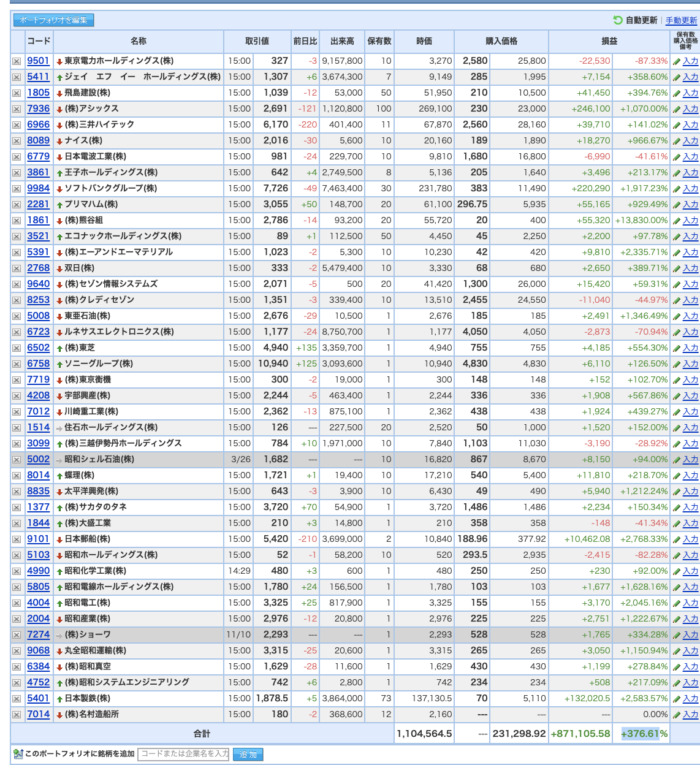This screenshot has height=765, width=700.
Task: Remove row 6502 Toshiba with X icon
Action: point(17,348)
